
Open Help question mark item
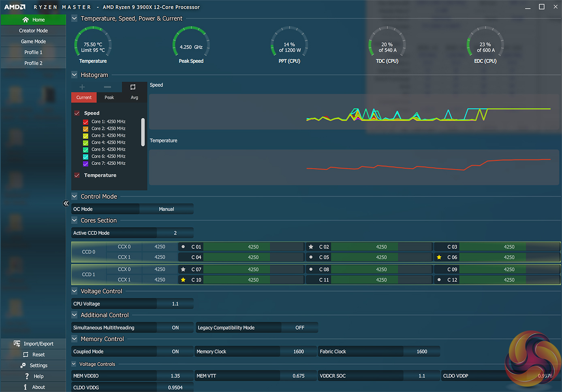coord(27,376)
